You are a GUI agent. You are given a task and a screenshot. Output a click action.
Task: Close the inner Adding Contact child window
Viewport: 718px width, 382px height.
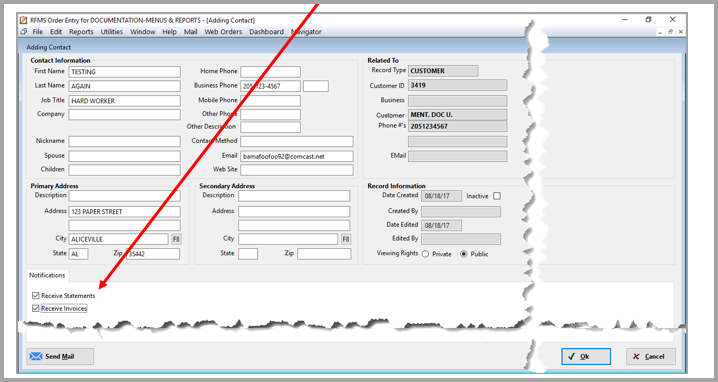coord(681,32)
